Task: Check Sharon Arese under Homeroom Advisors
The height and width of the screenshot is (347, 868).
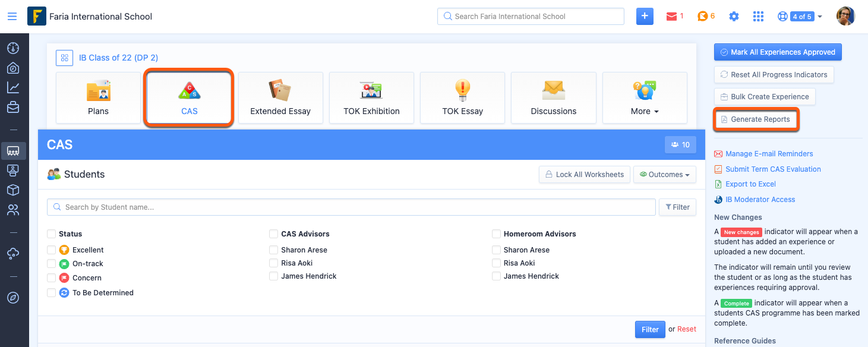Action: pyautogui.click(x=496, y=250)
